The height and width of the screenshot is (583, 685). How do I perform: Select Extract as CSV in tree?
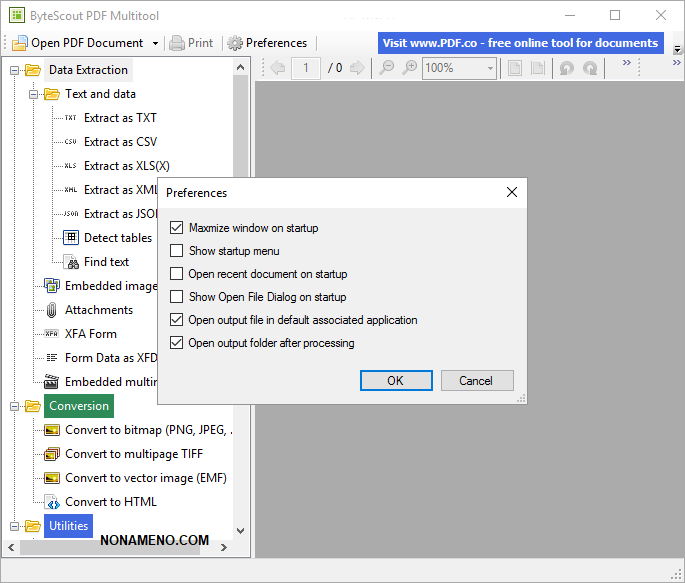point(120,142)
